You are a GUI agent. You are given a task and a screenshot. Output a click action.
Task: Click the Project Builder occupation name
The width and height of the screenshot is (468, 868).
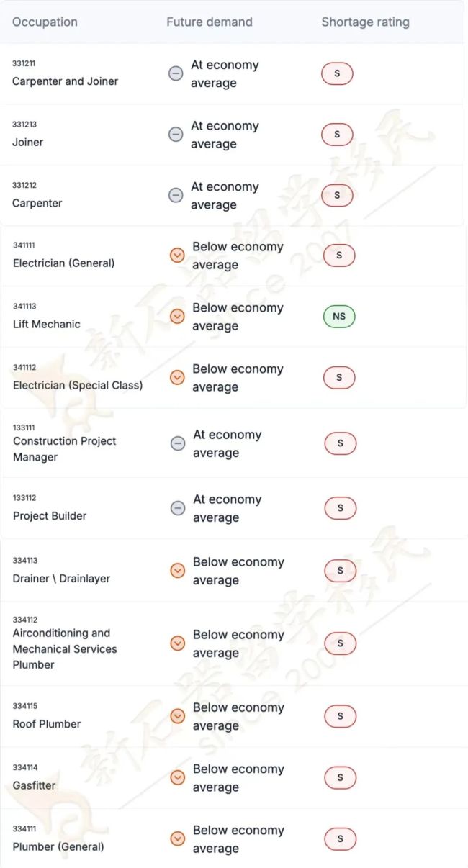50,515
